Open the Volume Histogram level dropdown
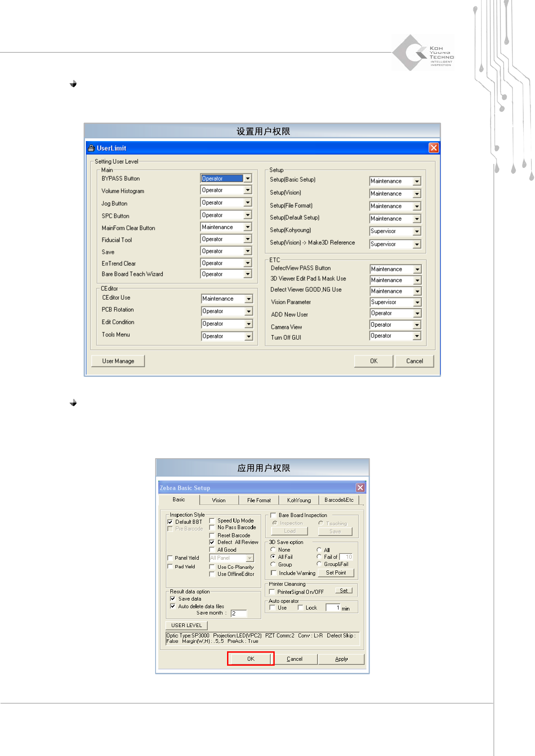 (x=247, y=190)
